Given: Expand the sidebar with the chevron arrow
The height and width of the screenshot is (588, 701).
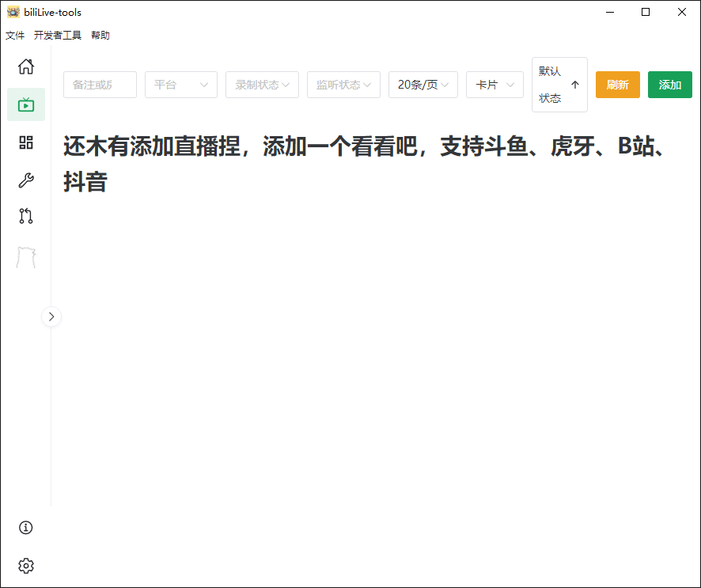Looking at the screenshot, I should tap(51, 317).
